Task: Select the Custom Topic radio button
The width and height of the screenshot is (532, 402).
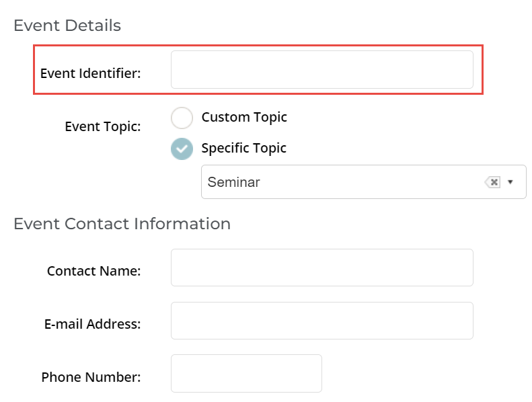Action: [x=182, y=118]
